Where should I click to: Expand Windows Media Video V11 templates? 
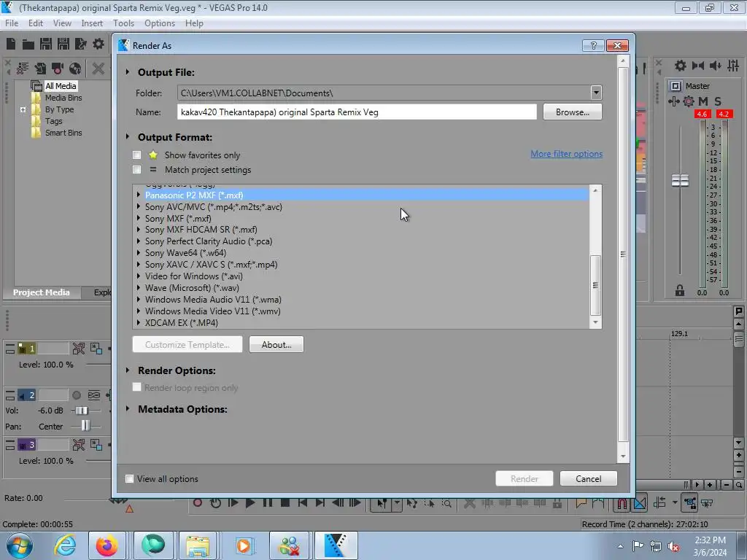138,311
